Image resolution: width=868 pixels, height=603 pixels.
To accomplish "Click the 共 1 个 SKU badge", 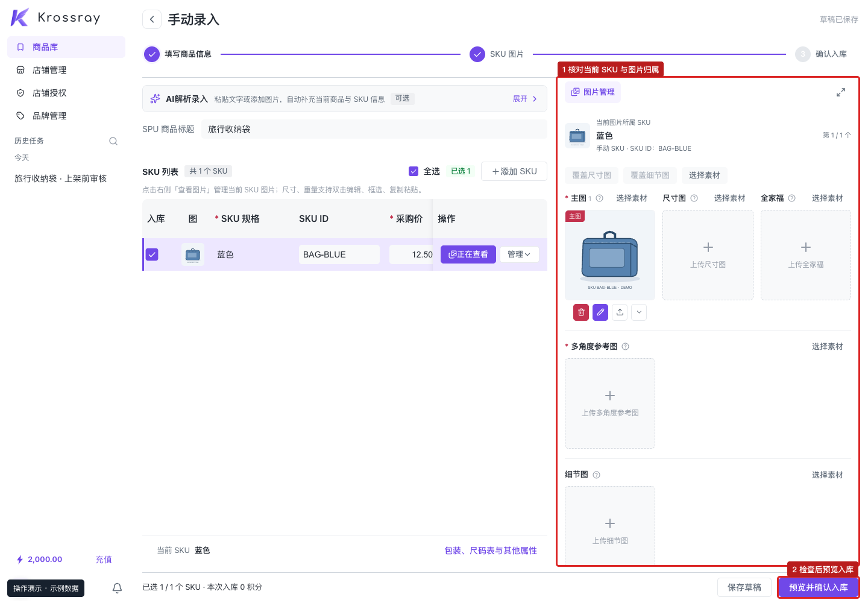I will tap(209, 171).
